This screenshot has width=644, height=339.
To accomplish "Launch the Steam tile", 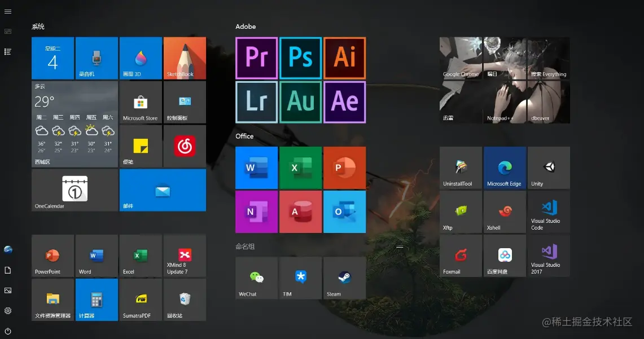I will click(x=344, y=278).
